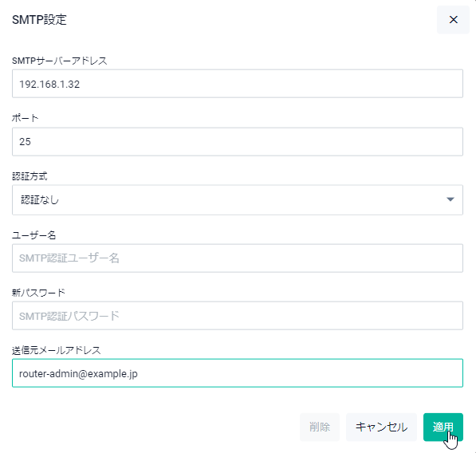Viewport: 476px width, 453px height.
Task: Click the SMTPサーバーアドレス input field
Action: (x=238, y=84)
